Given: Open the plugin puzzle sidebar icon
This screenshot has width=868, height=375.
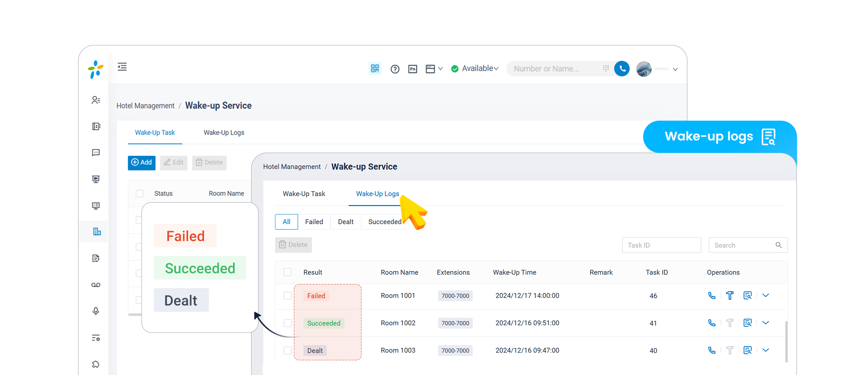Looking at the screenshot, I should click(96, 364).
